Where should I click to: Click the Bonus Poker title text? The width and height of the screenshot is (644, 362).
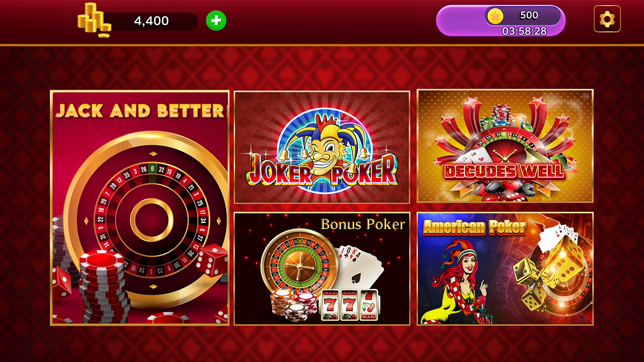click(x=363, y=224)
